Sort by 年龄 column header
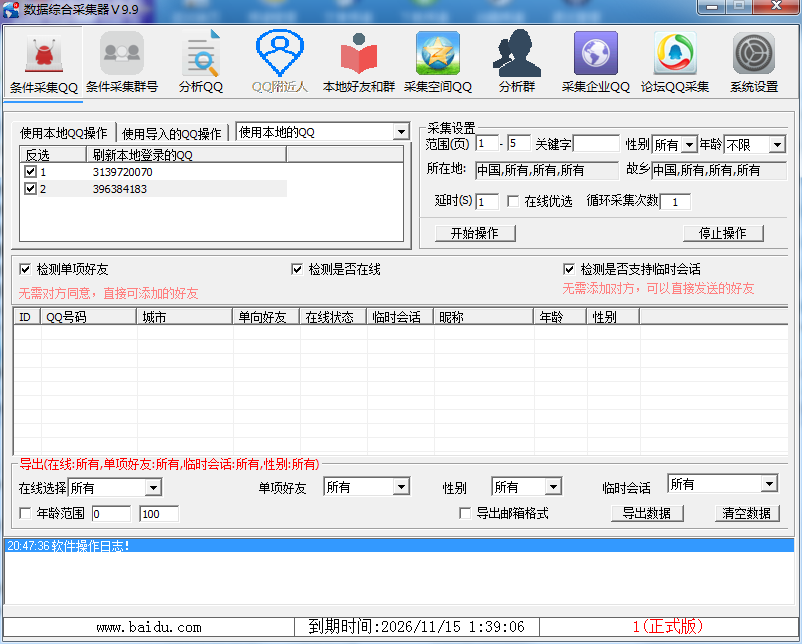This screenshot has height=644, width=802. (x=560, y=317)
